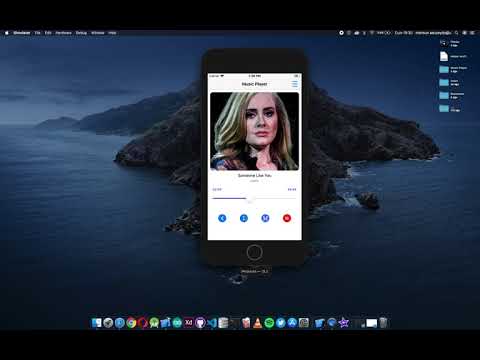
Task: Click the album artwork image
Action: (255, 131)
